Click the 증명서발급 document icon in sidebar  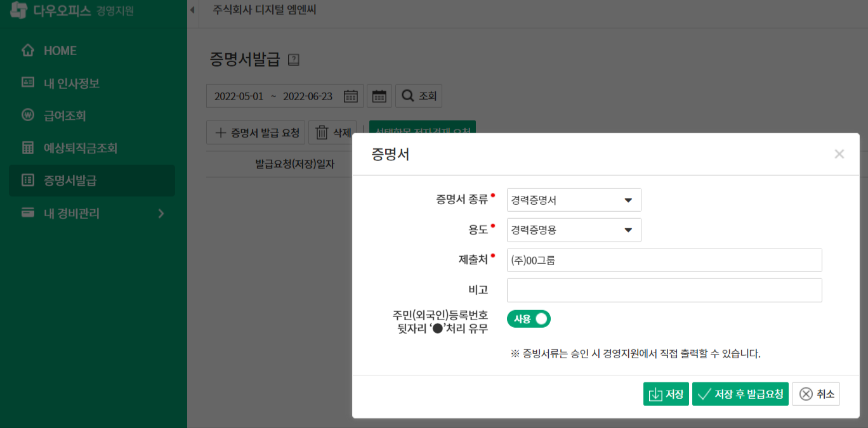coord(28,181)
